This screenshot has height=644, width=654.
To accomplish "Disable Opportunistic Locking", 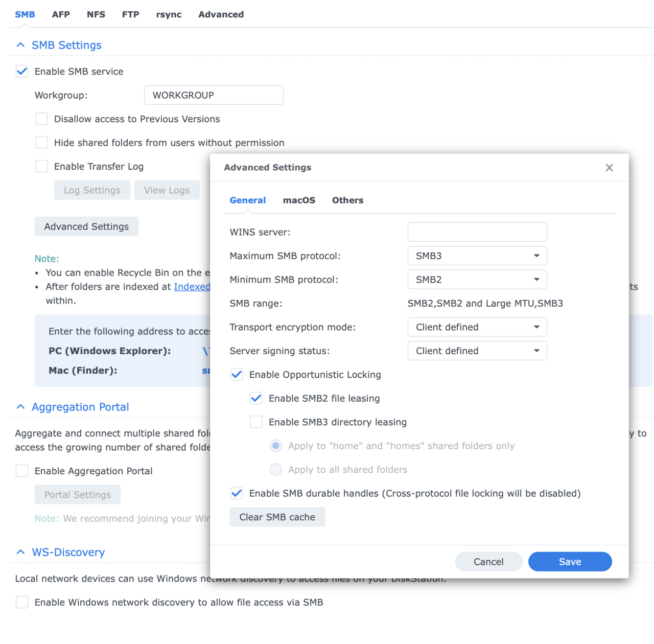I will coord(237,374).
